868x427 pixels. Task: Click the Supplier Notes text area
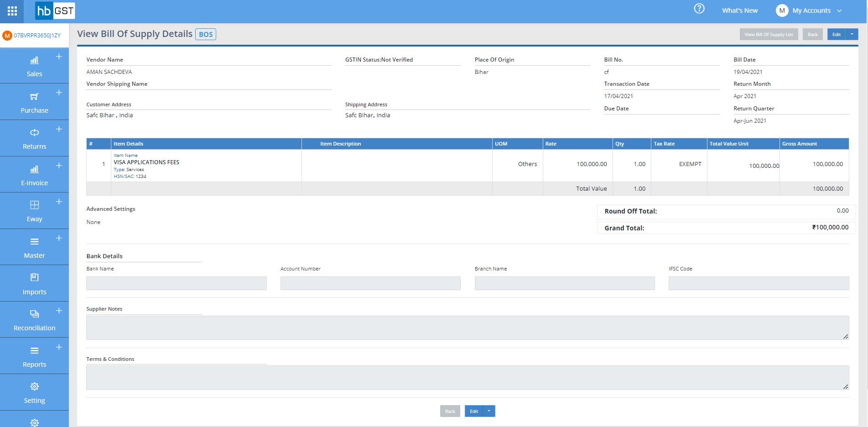468,328
